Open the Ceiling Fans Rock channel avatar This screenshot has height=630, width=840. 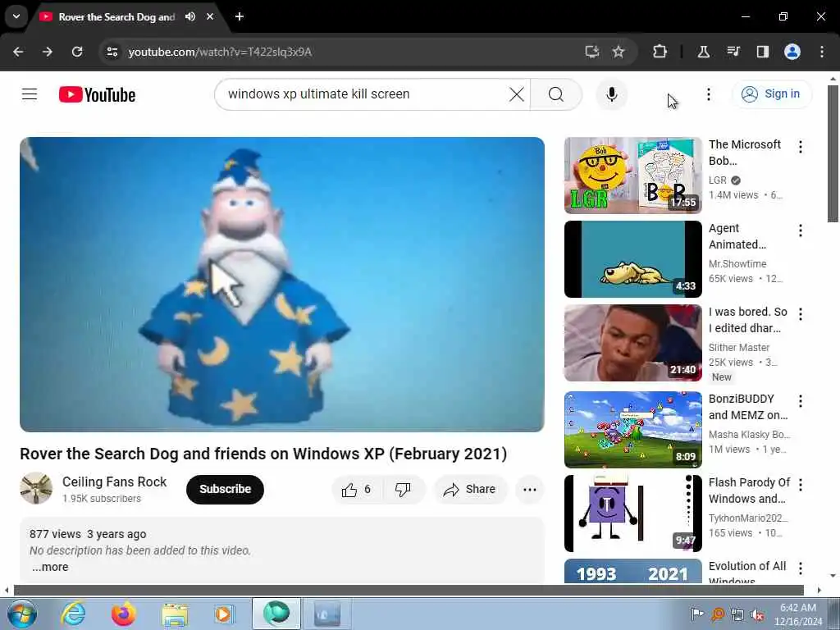[x=36, y=488]
